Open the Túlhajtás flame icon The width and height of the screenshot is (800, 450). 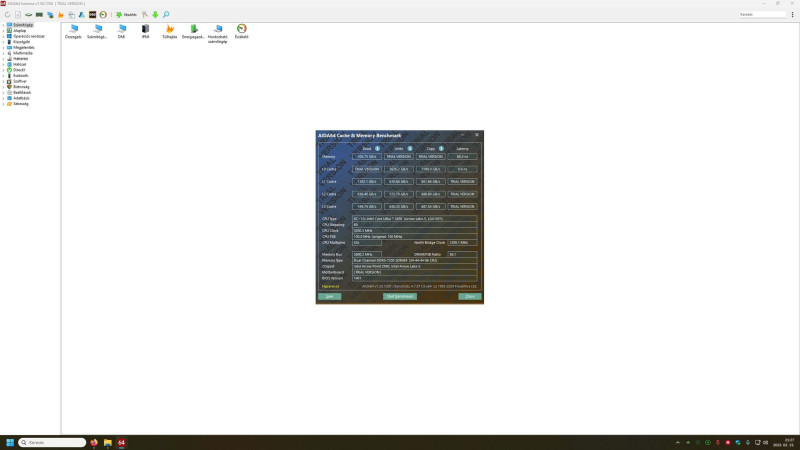169,32
